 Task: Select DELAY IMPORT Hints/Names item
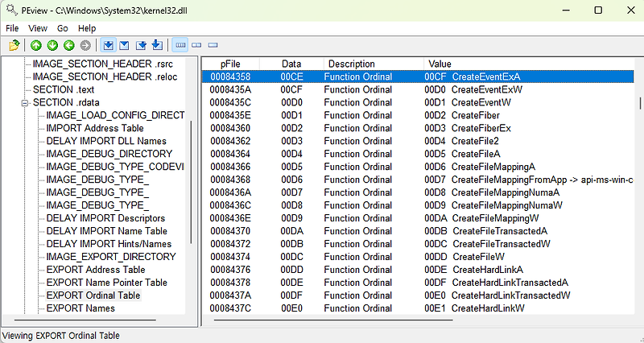click(109, 244)
